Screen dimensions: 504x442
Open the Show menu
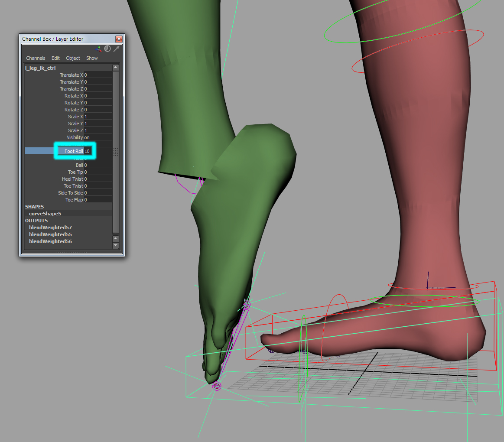[92, 58]
